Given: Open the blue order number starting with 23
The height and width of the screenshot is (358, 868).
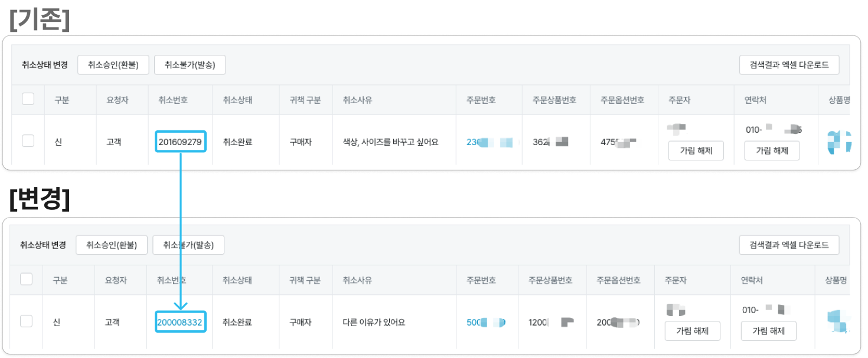Looking at the screenshot, I should 488,142.
